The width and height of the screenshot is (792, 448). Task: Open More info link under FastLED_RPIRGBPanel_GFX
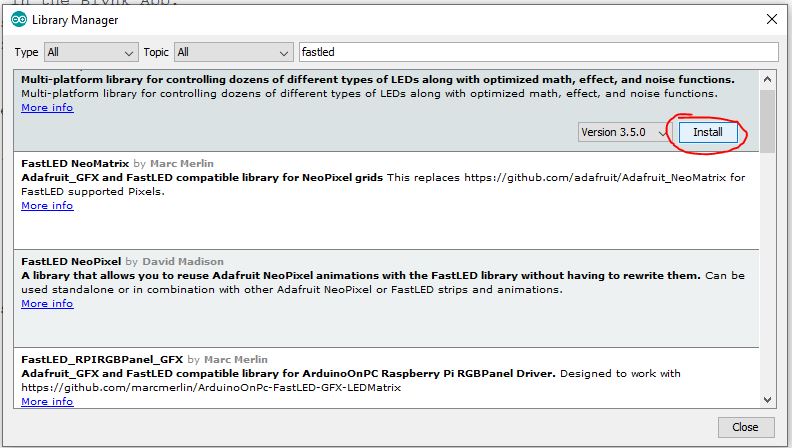(x=47, y=402)
